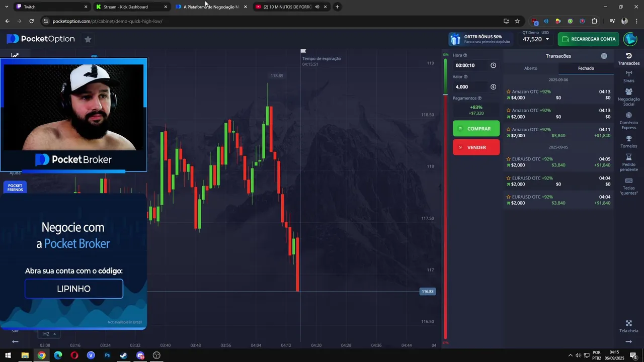This screenshot has width=644, height=362.
Task: Open Photoshop from taskbar
Action: coord(107,355)
